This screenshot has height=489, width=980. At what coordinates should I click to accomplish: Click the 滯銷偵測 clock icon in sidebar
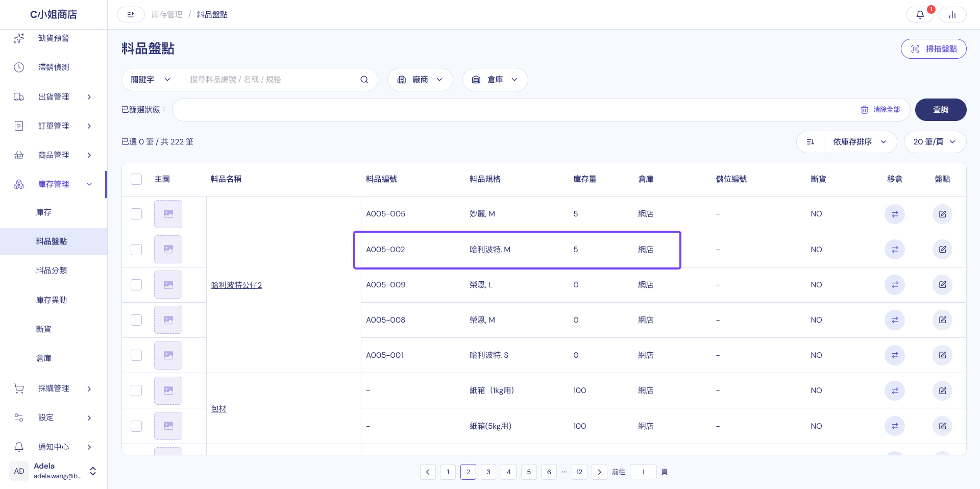(x=19, y=67)
